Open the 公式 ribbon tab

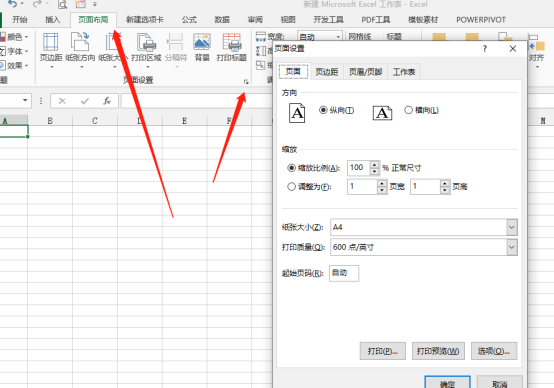pyautogui.click(x=189, y=20)
